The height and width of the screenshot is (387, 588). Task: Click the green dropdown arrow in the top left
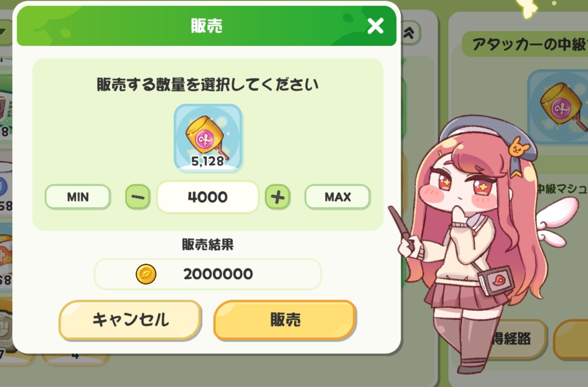tap(4, 32)
